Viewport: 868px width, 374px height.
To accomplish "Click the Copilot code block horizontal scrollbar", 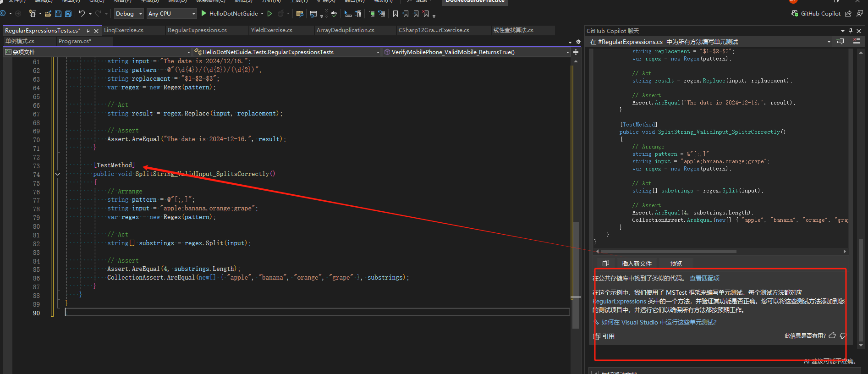I will [x=668, y=251].
